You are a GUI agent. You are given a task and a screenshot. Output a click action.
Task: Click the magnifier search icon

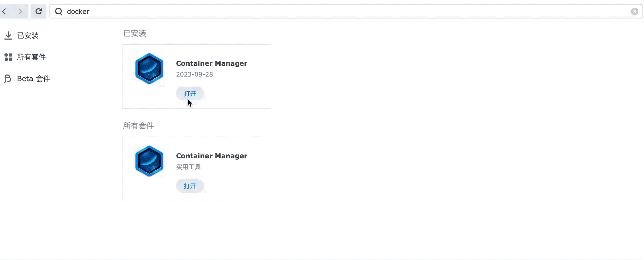(x=59, y=11)
